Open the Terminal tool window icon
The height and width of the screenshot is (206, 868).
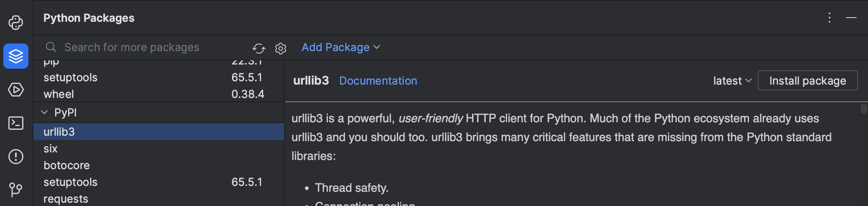click(x=16, y=123)
